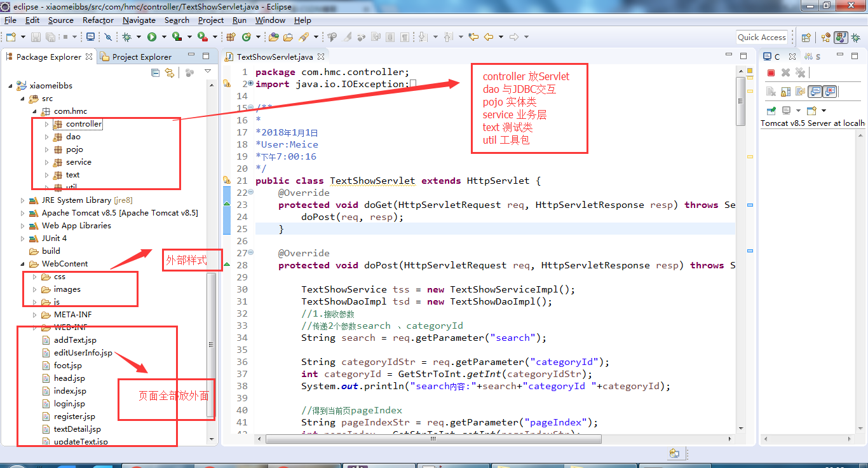Viewport: 868px width, 468px height.
Task: Click the Open Perspective icon
Action: click(806, 38)
